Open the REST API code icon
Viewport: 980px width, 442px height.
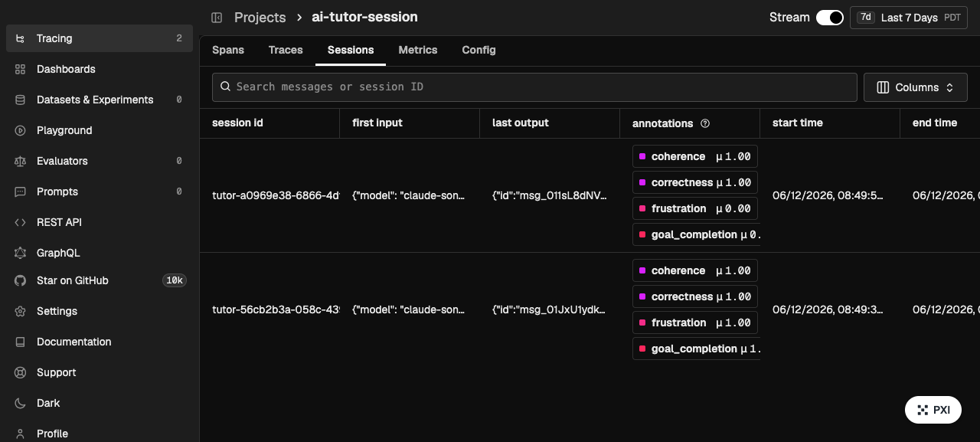click(x=21, y=222)
